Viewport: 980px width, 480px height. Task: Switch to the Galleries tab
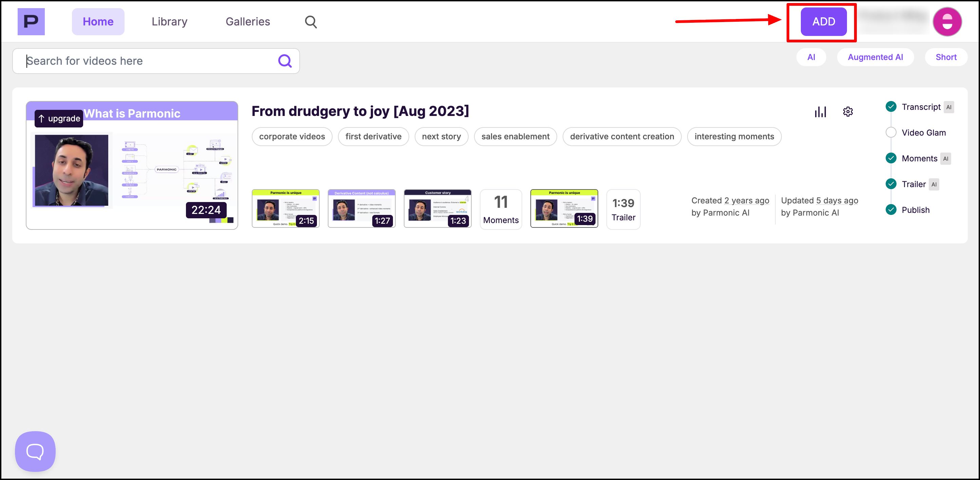pyautogui.click(x=248, y=22)
